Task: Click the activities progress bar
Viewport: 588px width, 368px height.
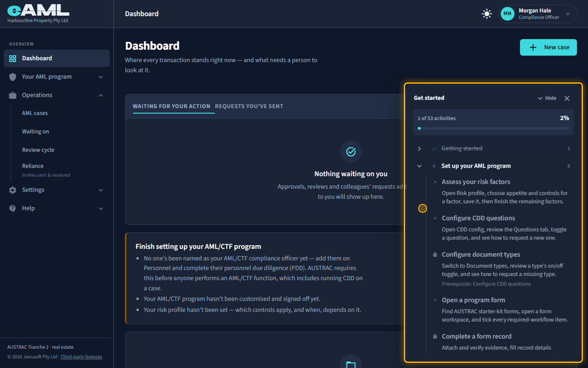Action: tap(493, 128)
